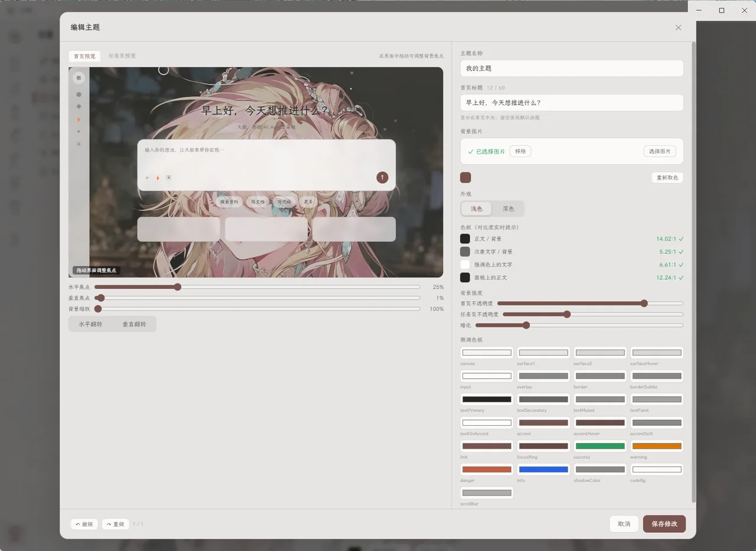
Task: Open the red danger color swatch
Action: tap(487, 470)
